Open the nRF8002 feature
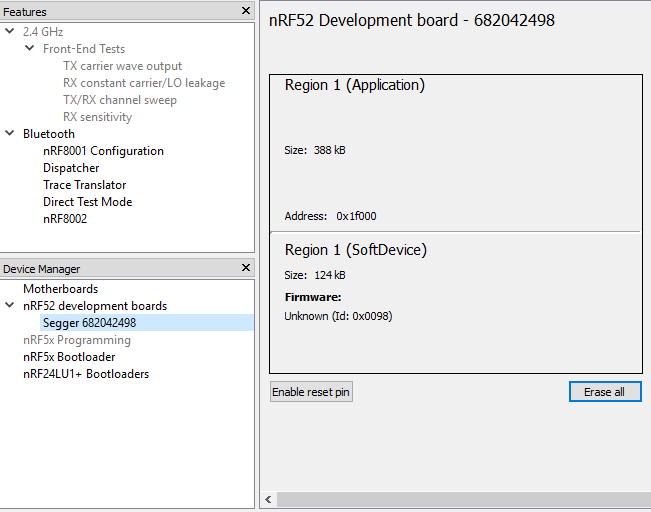The height and width of the screenshot is (512, 651). (65, 219)
